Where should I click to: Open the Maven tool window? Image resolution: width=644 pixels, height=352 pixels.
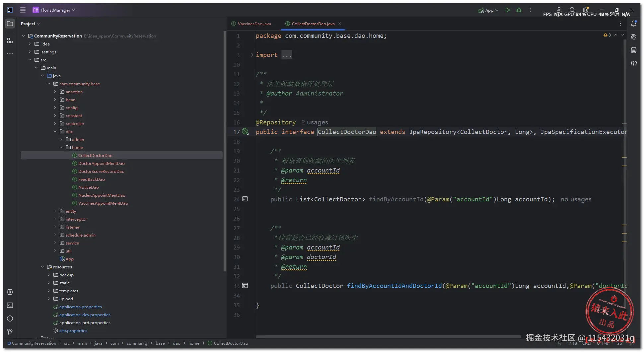point(634,63)
